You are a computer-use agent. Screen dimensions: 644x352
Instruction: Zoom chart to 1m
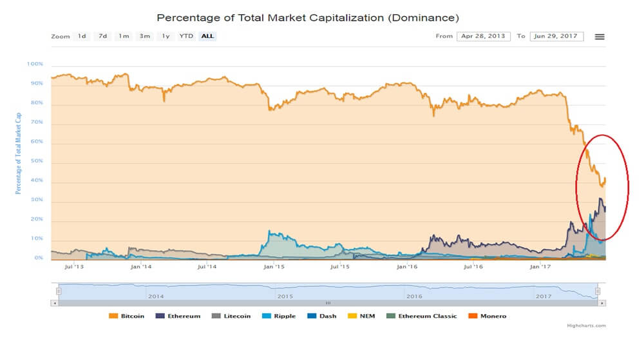click(123, 36)
